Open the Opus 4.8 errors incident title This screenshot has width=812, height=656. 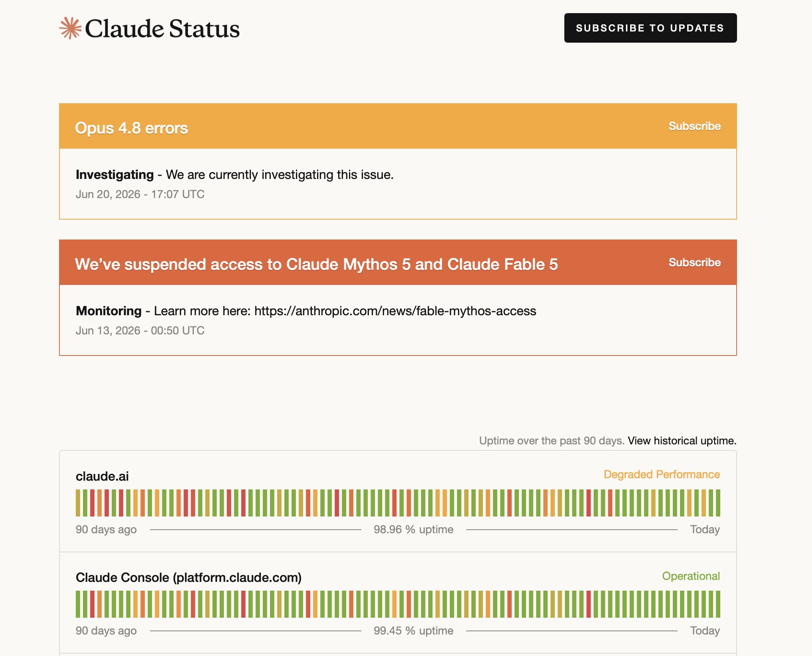[132, 128]
